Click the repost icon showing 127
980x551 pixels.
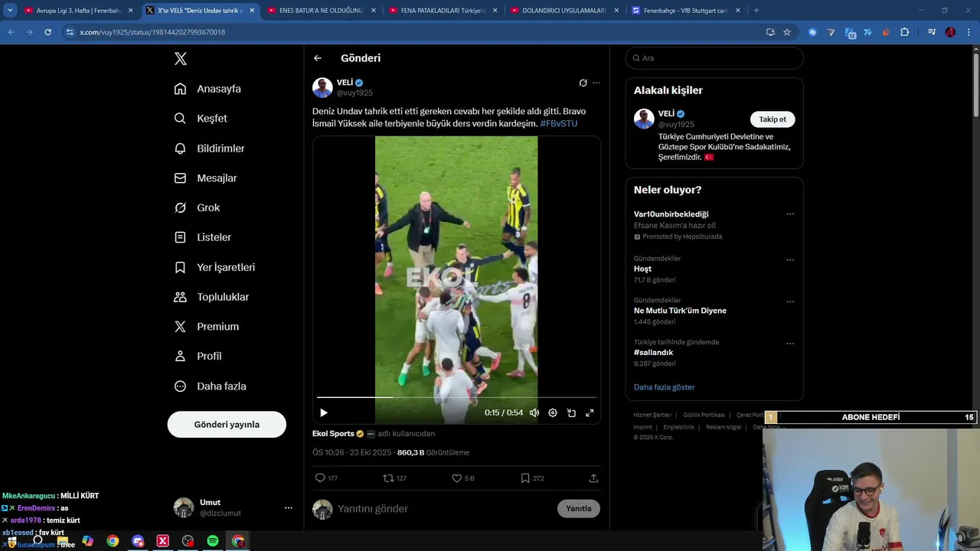pyautogui.click(x=388, y=478)
